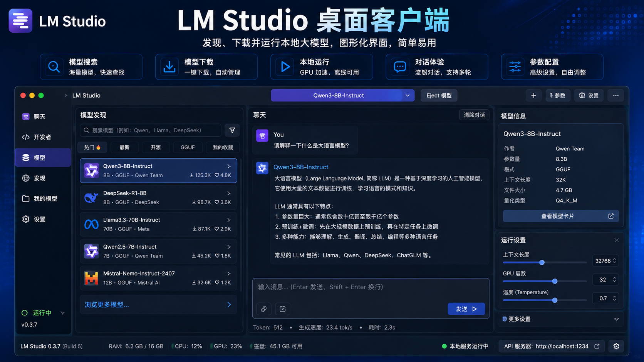Screen dimensions: 644x362
Task: Open the loaded model dropdown Qwen3-8B-Instruct
Action: pyautogui.click(x=343, y=95)
